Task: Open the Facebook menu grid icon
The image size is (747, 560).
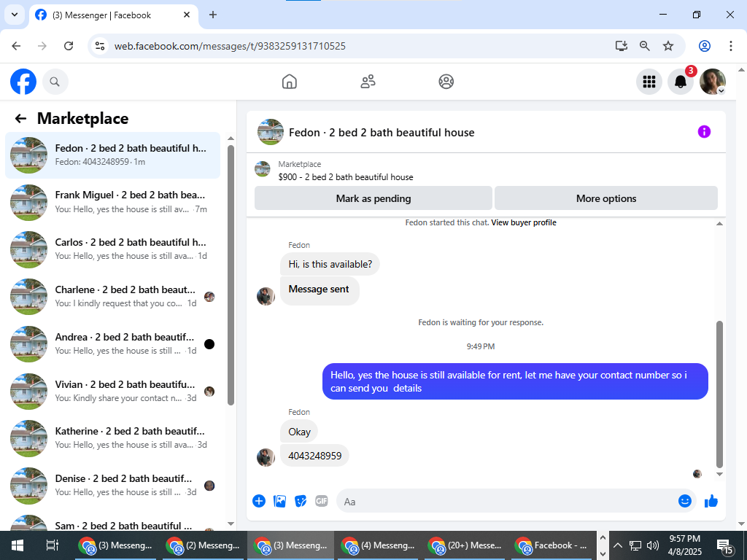Action: [649, 82]
